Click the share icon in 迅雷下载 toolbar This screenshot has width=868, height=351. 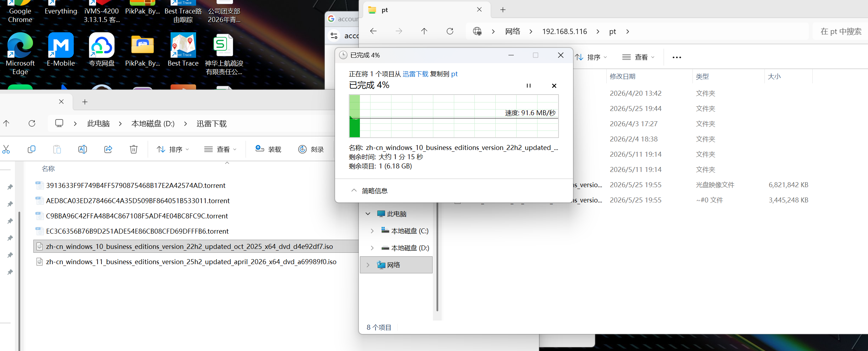click(x=108, y=149)
